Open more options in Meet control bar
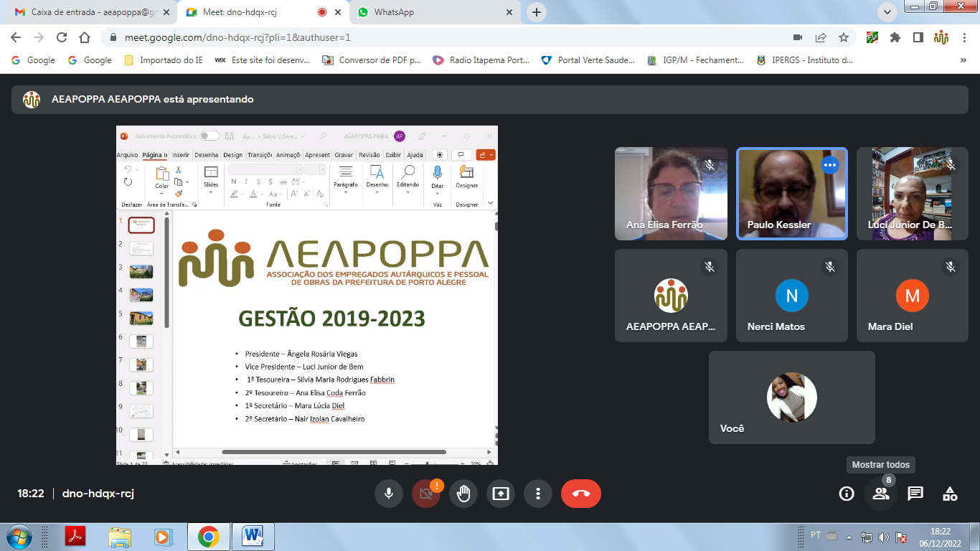 pyautogui.click(x=538, y=494)
